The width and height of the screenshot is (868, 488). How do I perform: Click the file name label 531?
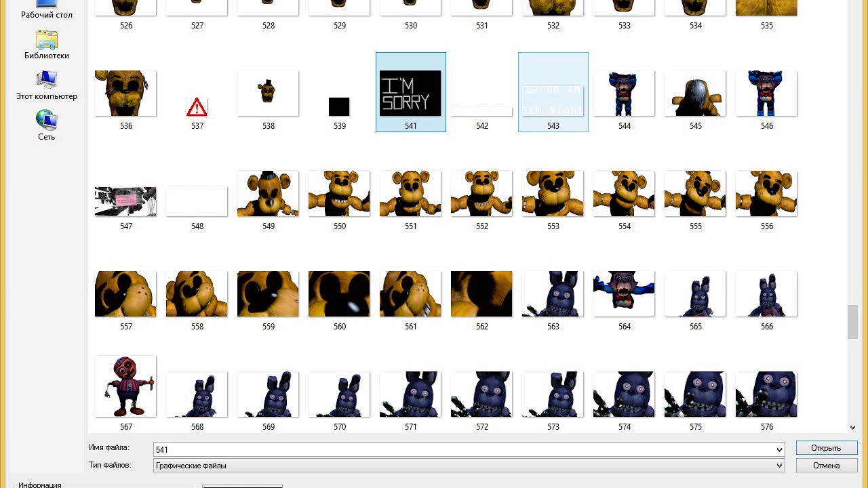(x=481, y=26)
